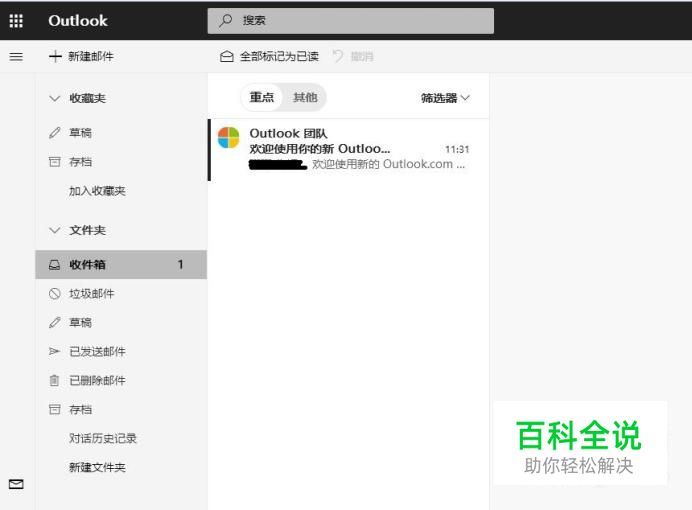Click the 收藏夹 heading text
The height and width of the screenshot is (510, 692).
click(87, 98)
